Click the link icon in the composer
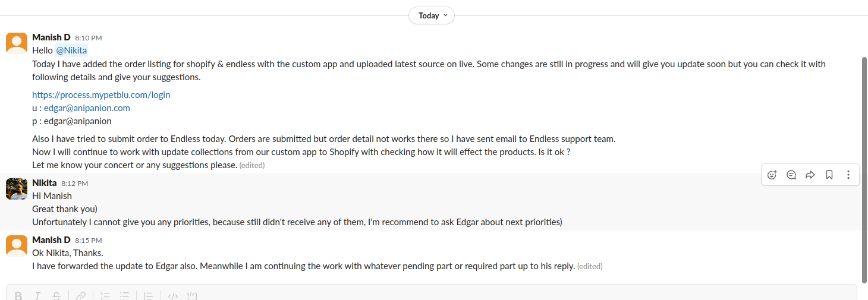 81,296
